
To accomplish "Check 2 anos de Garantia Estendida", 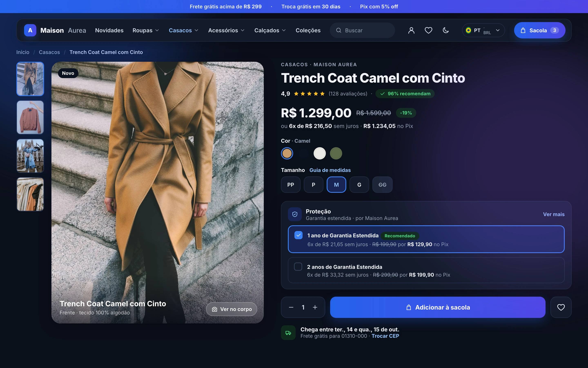I will tap(298, 267).
